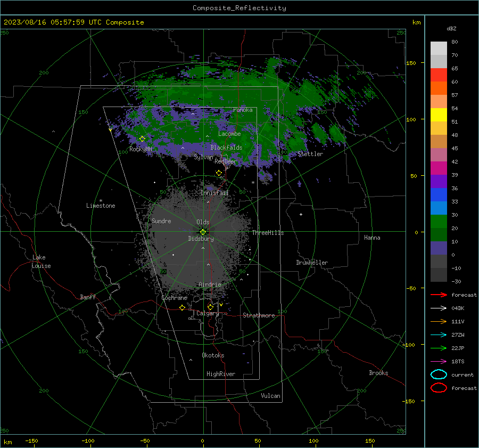479x448 pixels.
Task: Pick the blue 33-36 dBZ color band
Action: (x=439, y=195)
